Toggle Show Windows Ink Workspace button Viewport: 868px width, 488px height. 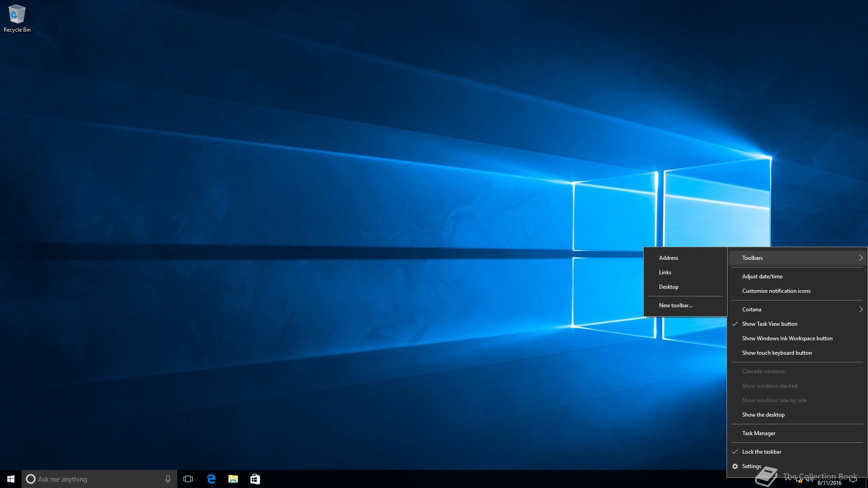pos(797,338)
